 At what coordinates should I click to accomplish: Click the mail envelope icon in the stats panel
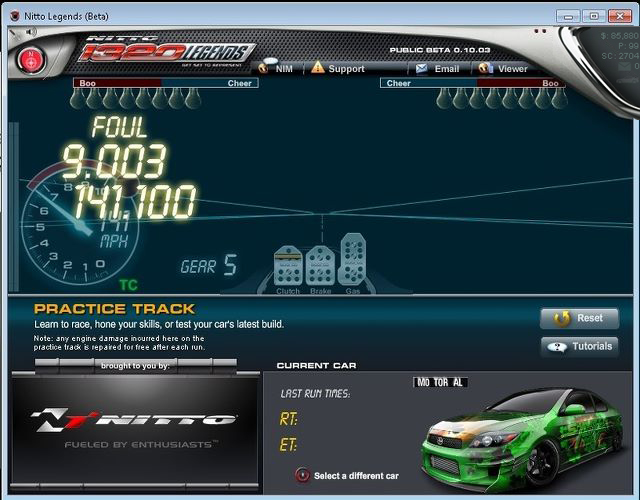coord(624,67)
